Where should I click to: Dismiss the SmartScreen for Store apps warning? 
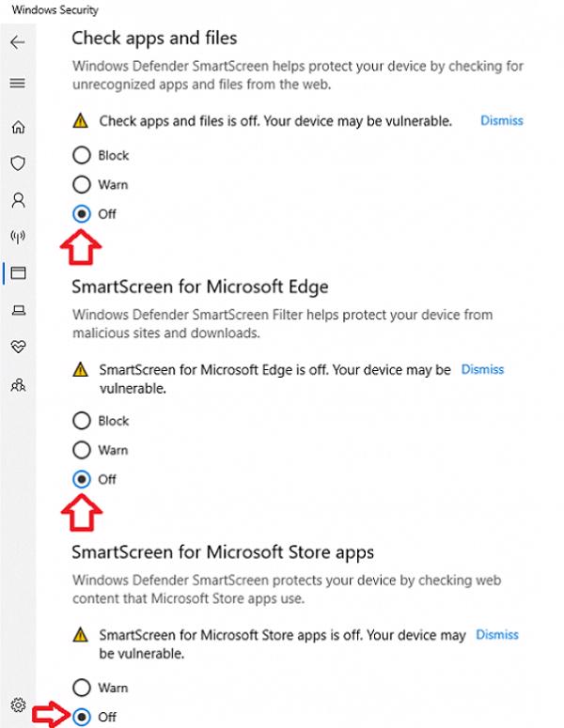[497, 635]
